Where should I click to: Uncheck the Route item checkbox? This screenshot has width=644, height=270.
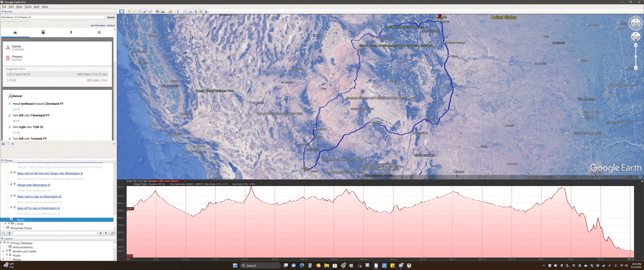point(11,219)
